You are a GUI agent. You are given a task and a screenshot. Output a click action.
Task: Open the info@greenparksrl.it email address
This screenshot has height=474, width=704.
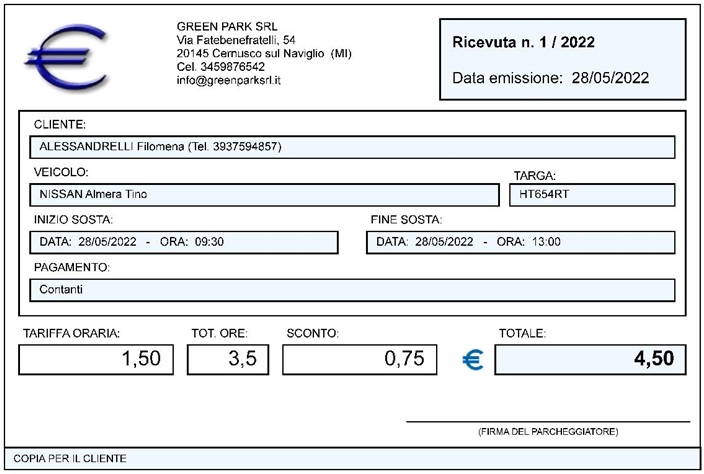click(x=228, y=80)
